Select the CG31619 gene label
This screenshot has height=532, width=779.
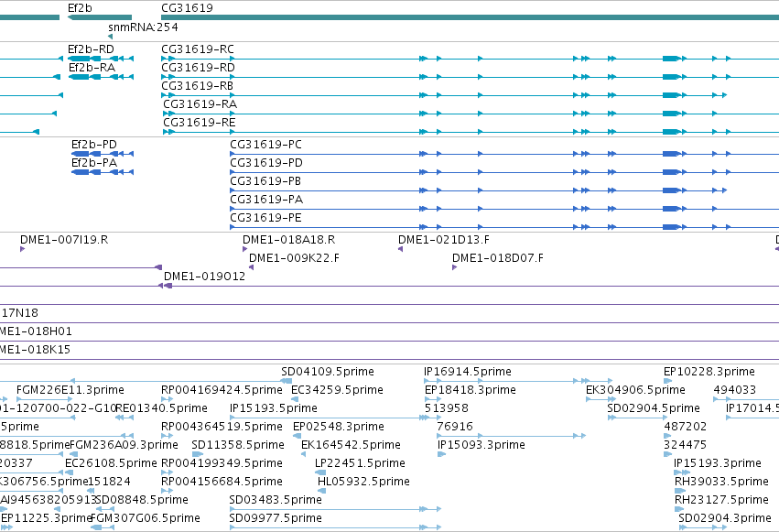188,8
